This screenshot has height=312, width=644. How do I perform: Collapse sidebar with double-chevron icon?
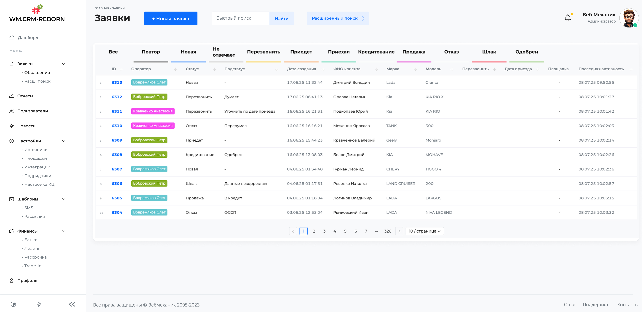(x=72, y=304)
